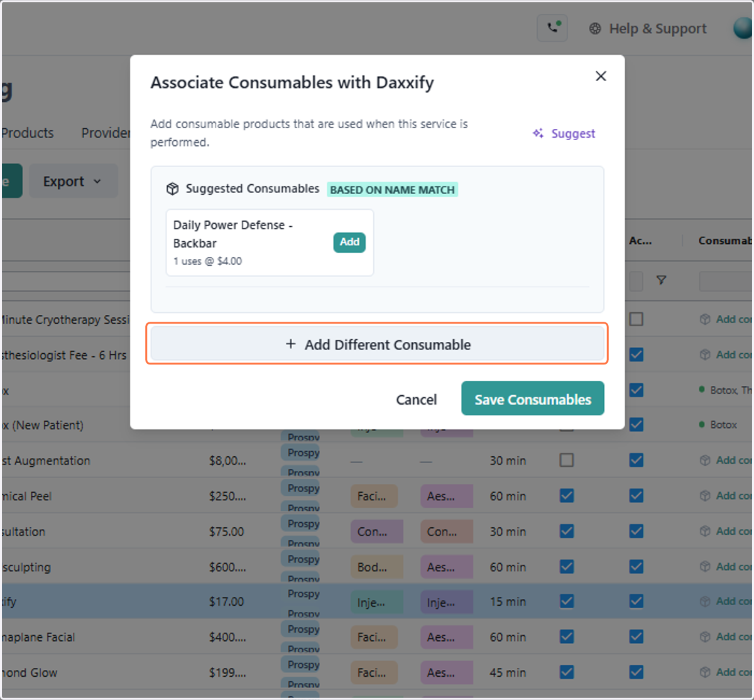Toggle checkbox beside 60 min in Chemical Peel row
Viewport: 754px width, 700px height.
567,496
